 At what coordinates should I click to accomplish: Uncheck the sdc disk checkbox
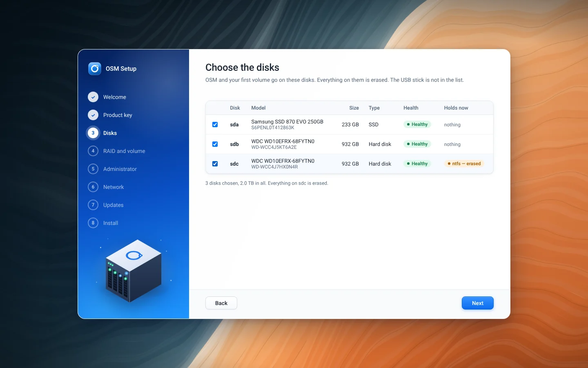pyautogui.click(x=215, y=164)
